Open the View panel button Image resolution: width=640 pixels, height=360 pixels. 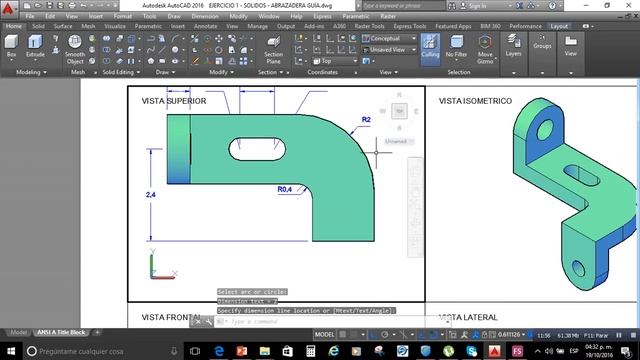(571, 46)
